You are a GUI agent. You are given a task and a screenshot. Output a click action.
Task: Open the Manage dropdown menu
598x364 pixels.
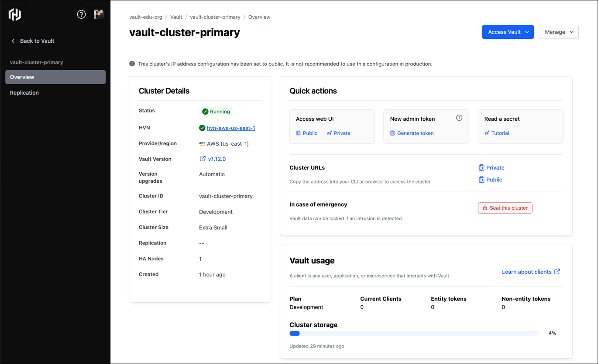tap(559, 32)
